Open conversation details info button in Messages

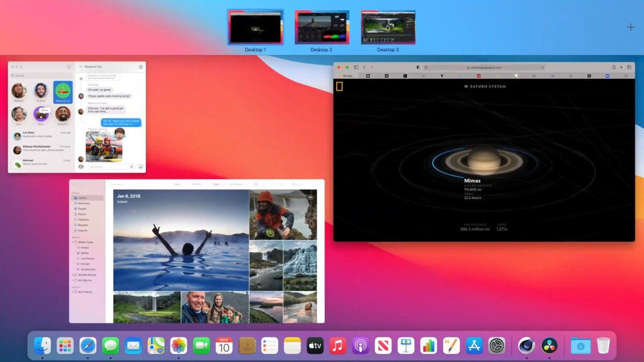tap(141, 67)
